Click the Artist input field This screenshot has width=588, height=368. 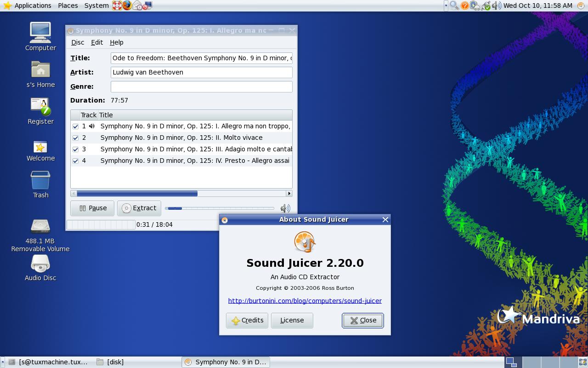click(x=202, y=72)
